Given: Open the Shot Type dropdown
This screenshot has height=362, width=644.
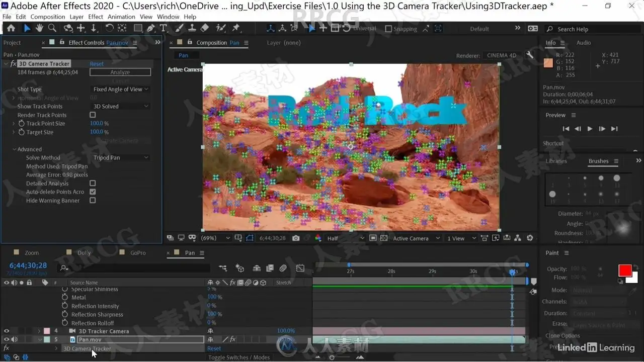Looking at the screenshot, I should (x=121, y=89).
